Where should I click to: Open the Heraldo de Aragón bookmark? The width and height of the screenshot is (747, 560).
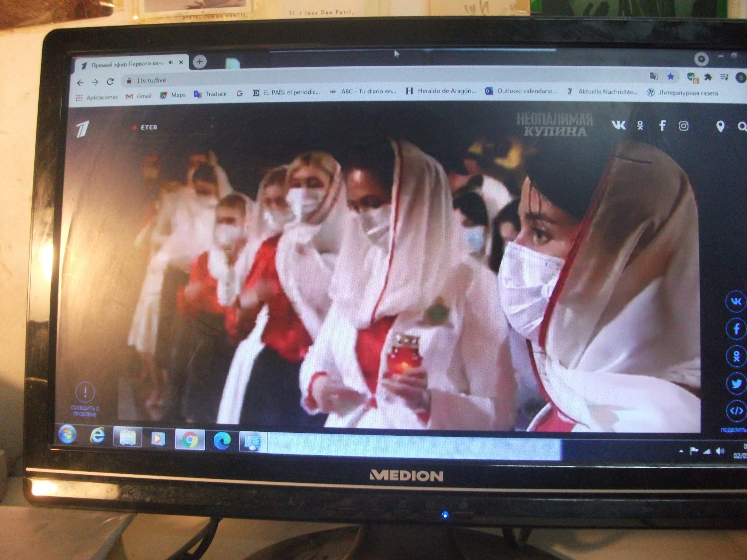click(x=441, y=91)
